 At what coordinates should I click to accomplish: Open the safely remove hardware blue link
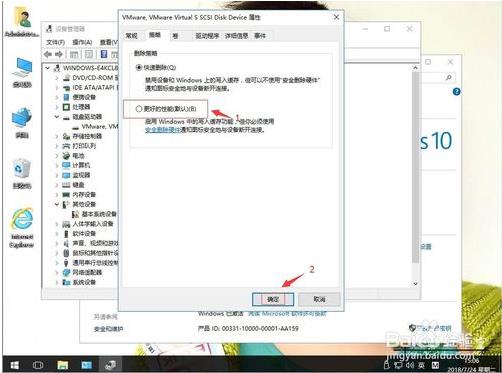163,130
